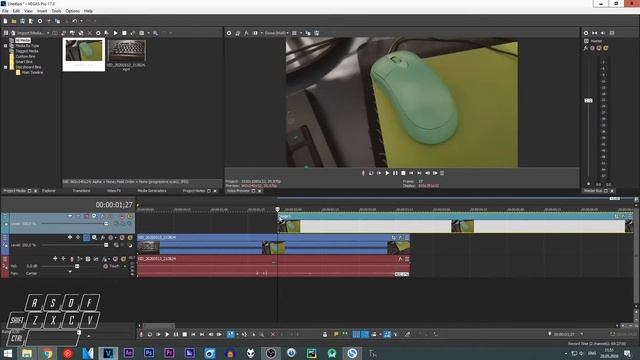Switch to the Explorer tab

(x=49, y=191)
